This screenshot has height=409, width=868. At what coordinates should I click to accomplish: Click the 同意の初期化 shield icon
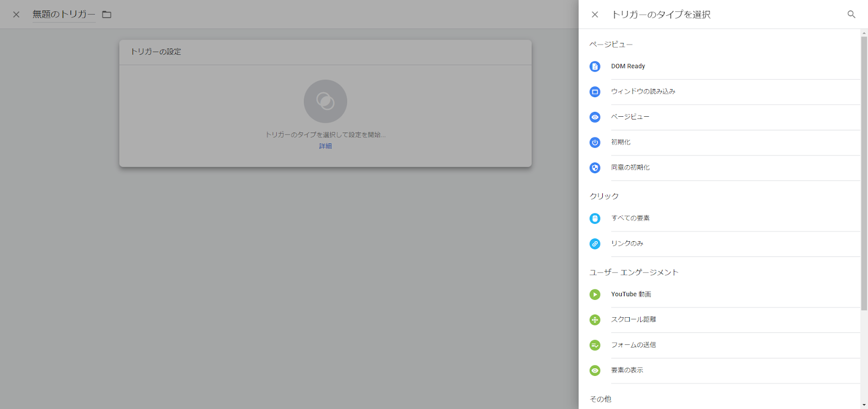tap(595, 168)
